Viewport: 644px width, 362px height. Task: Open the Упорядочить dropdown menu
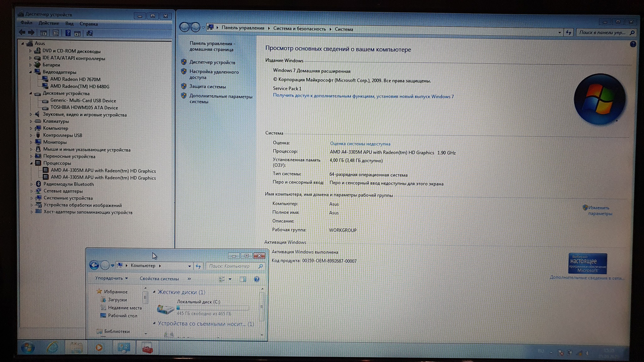[x=111, y=278]
